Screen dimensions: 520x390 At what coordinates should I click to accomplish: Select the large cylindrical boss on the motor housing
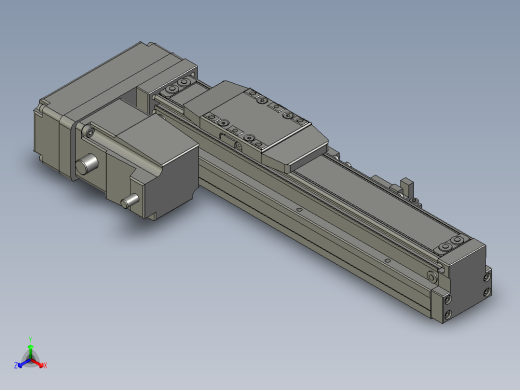[87, 164]
